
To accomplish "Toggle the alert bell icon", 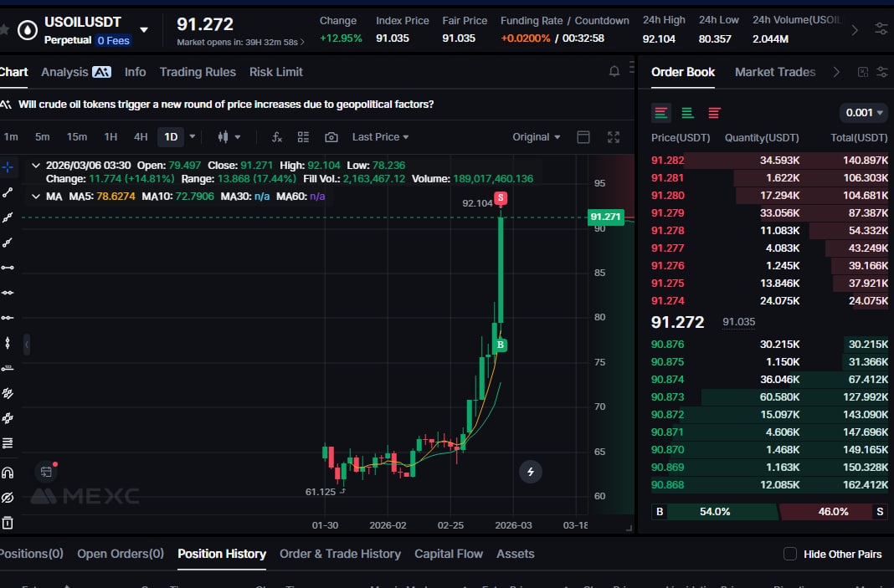I will click(614, 72).
